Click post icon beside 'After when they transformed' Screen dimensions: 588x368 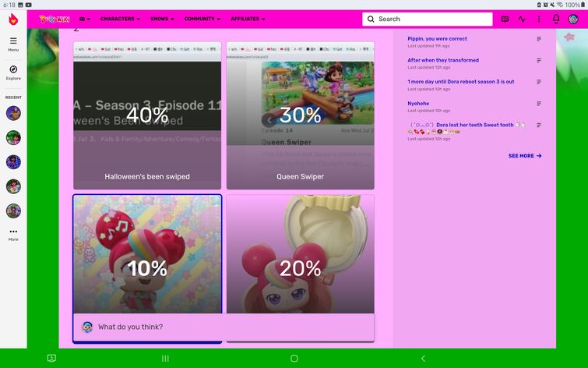point(539,61)
